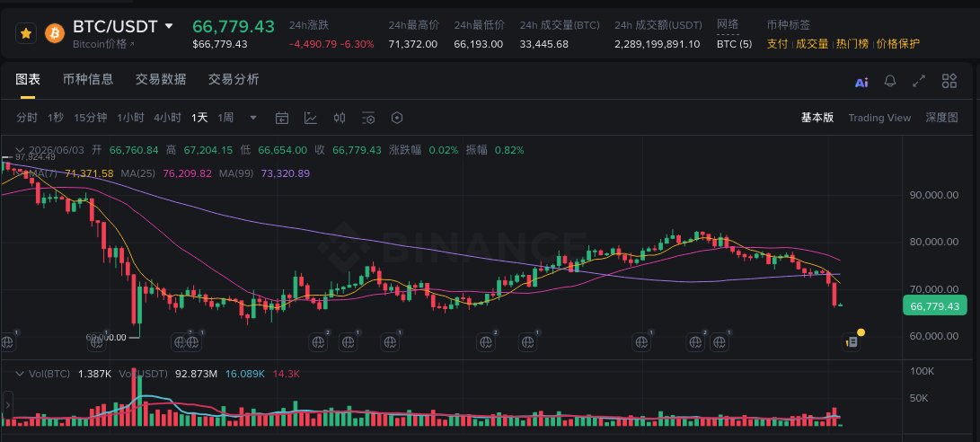Screen dimensions: 980x442
Task: Click the price alert bell icon
Action: (890, 81)
